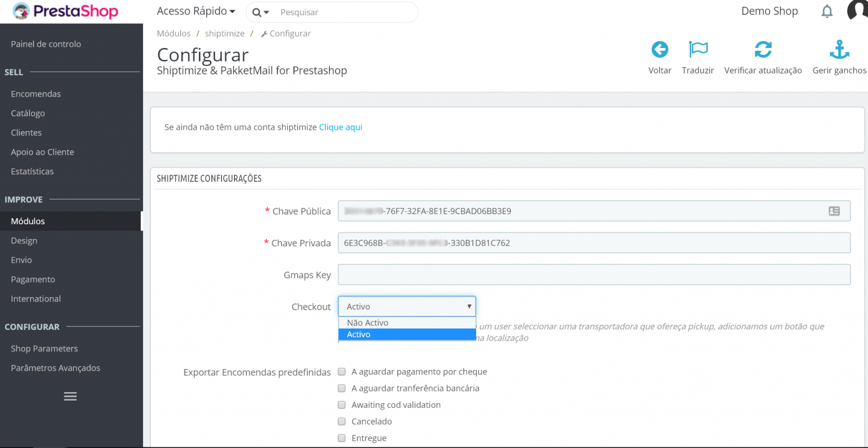
Task: Check 'Awaiting cod validation' option
Action: tap(341, 404)
